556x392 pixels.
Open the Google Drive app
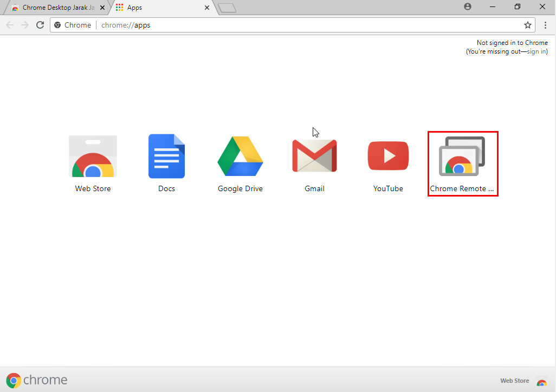coord(240,156)
